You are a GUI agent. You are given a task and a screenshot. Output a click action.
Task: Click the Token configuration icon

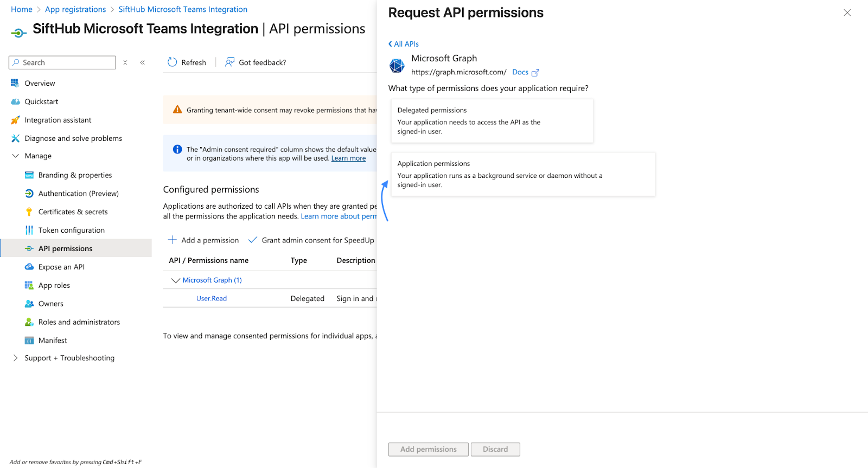click(x=29, y=230)
